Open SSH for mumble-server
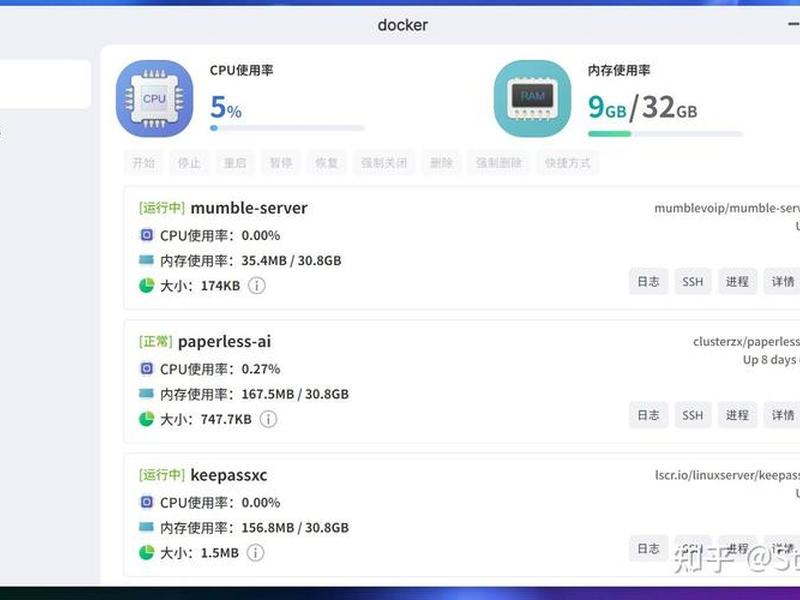Screen dimensions: 800x600 click(x=693, y=281)
